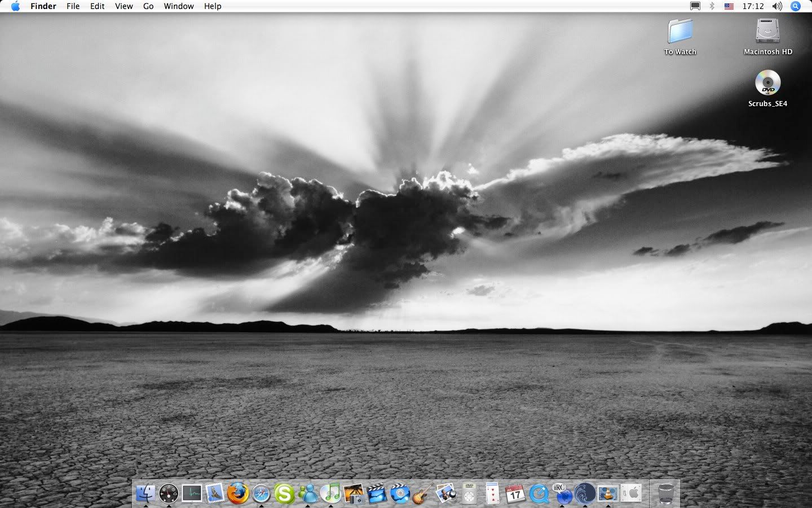The height and width of the screenshot is (508, 812).
Task: Open System Preferences from the Dock
Action: point(631,494)
